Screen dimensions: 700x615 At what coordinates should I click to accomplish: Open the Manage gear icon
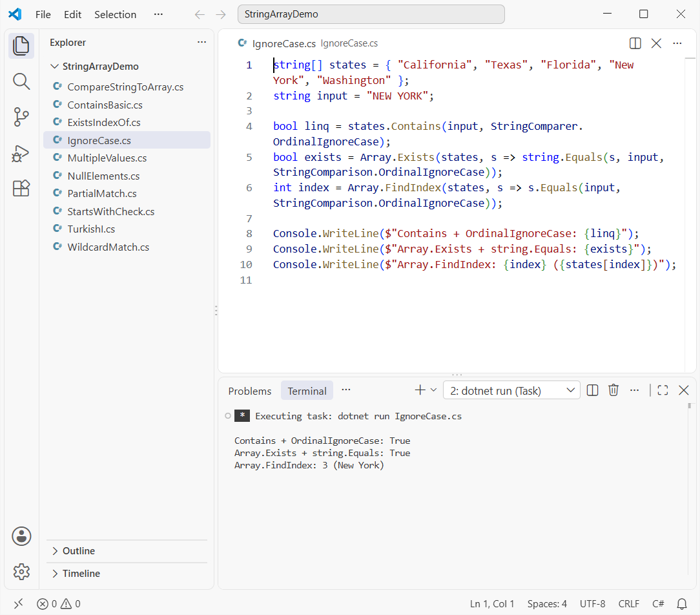click(x=21, y=571)
